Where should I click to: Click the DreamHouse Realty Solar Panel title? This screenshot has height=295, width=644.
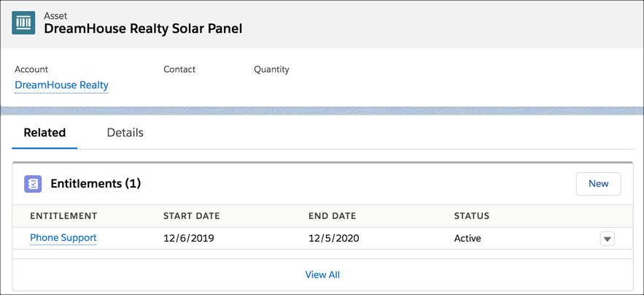coord(143,29)
